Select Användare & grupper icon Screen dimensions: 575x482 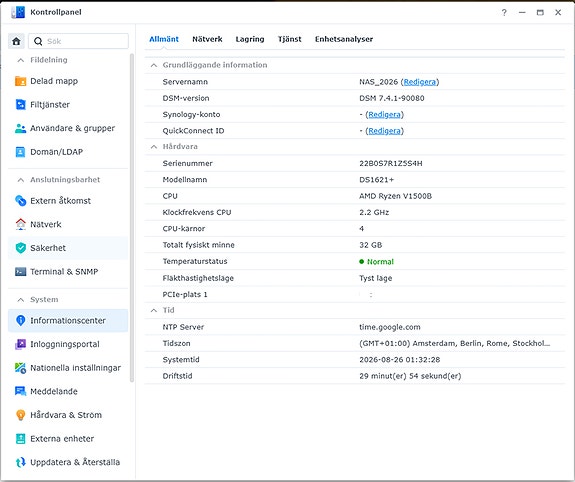click(x=20, y=128)
